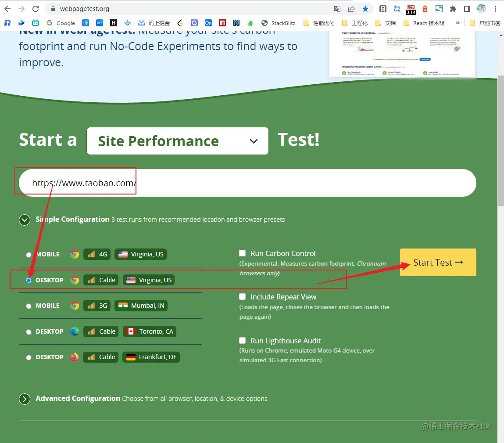Open the 知乎 bookmark icon
The width and height of the screenshot is (504, 443).
100,23
